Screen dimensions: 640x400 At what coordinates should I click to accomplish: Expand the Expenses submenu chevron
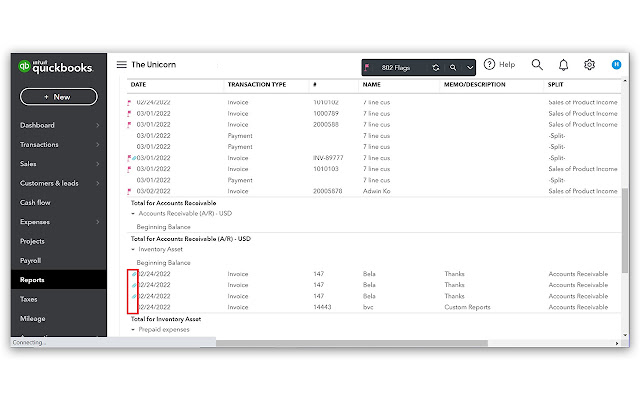pyautogui.click(x=98, y=222)
